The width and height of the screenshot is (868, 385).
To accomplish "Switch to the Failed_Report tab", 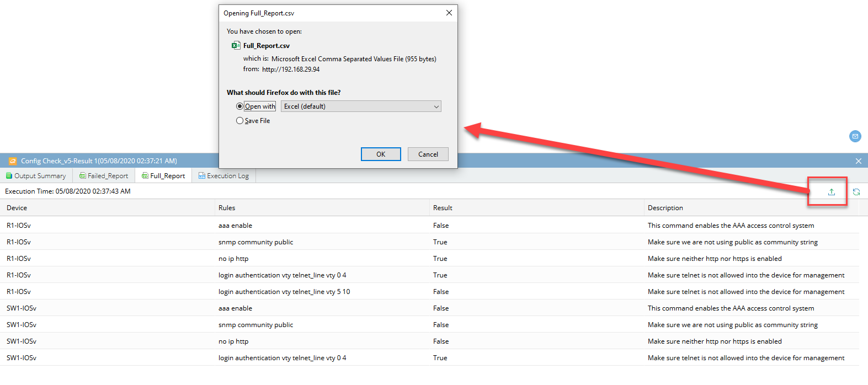I will point(104,176).
